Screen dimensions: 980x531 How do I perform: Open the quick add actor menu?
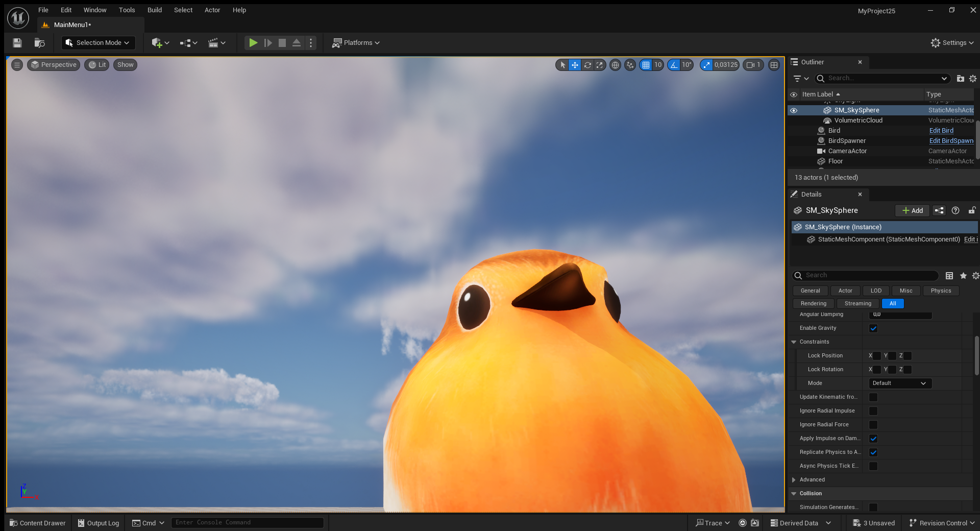click(x=160, y=43)
